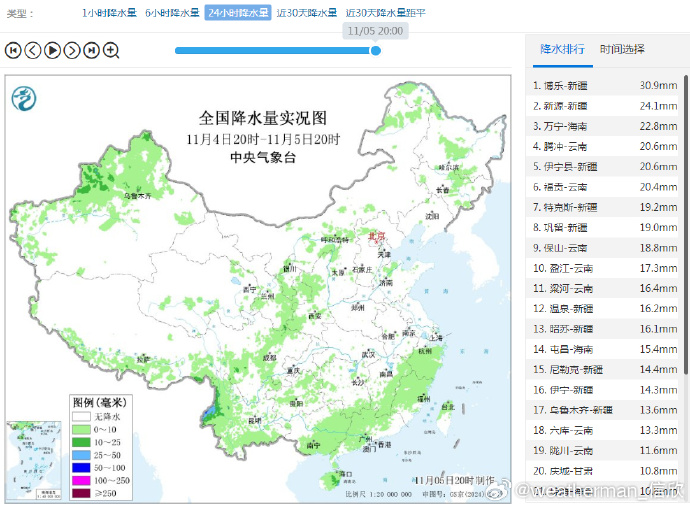Select 1小时降水量 type

pos(110,13)
